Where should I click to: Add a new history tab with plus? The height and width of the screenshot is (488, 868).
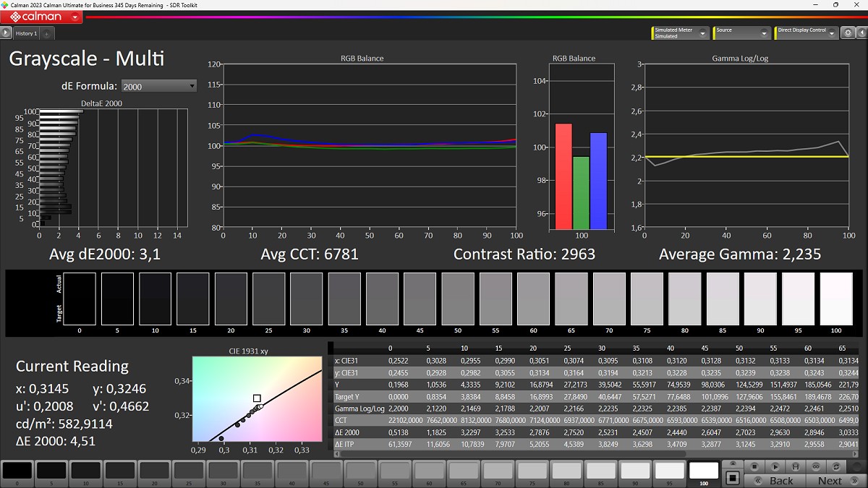pos(46,33)
